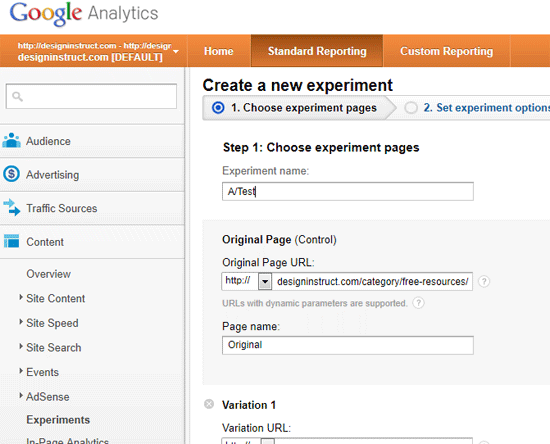Select step 2 Set experiment options radio
The width and height of the screenshot is (550, 444).
click(x=411, y=107)
